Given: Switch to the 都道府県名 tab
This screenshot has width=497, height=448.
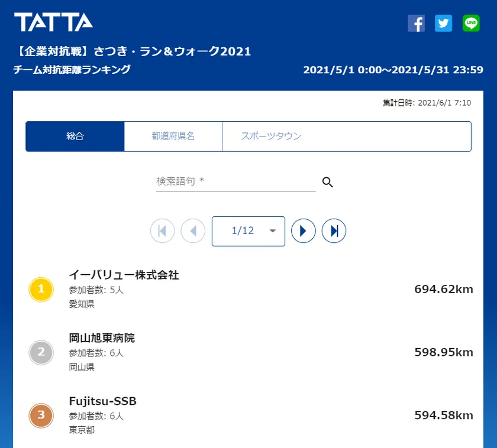Looking at the screenshot, I should [x=173, y=137].
